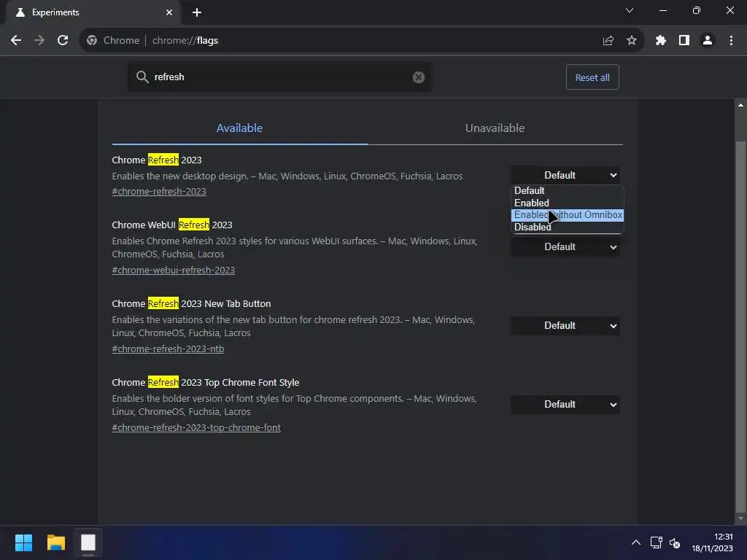Click the vertical scrollbar thumb
Screen dimensions: 747x560
point(740,326)
